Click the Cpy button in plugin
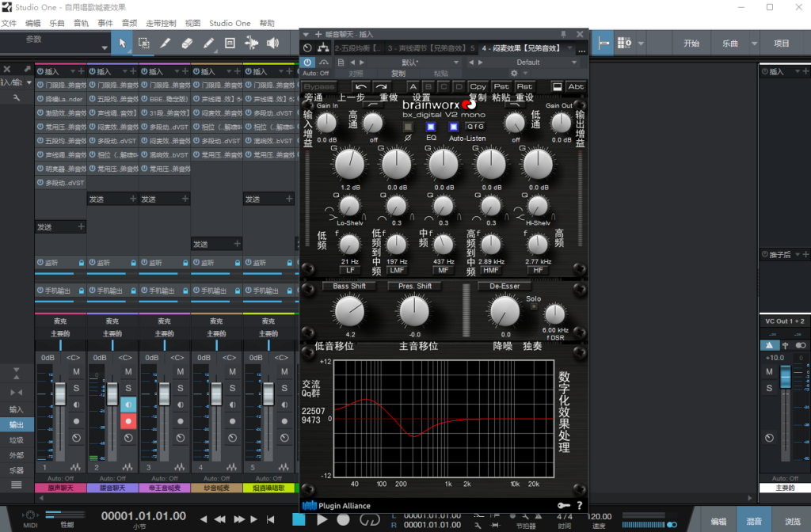811x532 pixels. [x=478, y=87]
